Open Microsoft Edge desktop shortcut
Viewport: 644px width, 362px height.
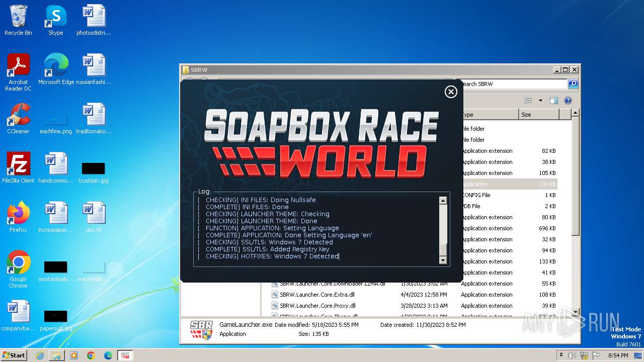click(x=56, y=70)
